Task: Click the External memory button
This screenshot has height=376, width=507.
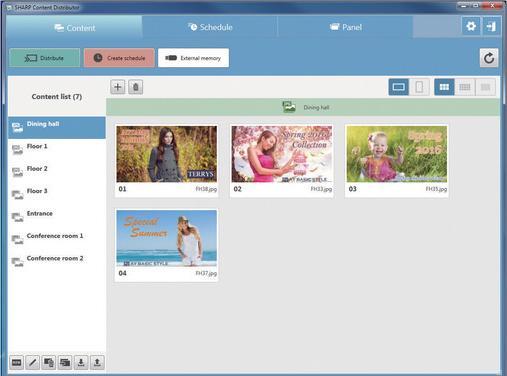Action: pyautogui.click(x=193, y=58)
